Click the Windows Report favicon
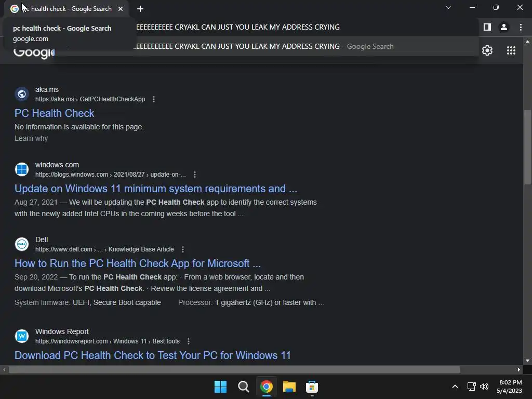Image resolution: width=532 pixels, height=399 pixels. pos(22,336)
